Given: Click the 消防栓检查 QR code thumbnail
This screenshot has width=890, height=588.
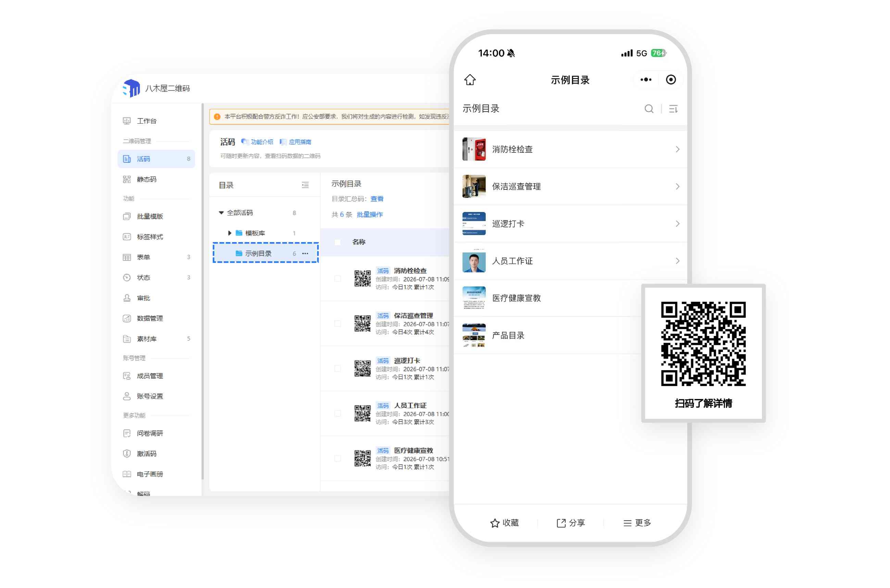Looking at the screenshot, I should tap(363, 279).
